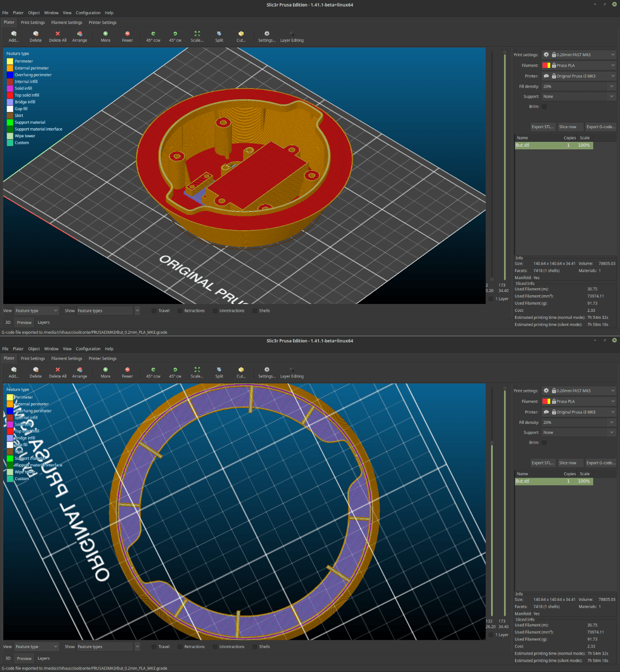The width and height of the screenshot is (620, 672).
Task: Enable Travel checkbox in top window
Action: [x=154, y=311]
